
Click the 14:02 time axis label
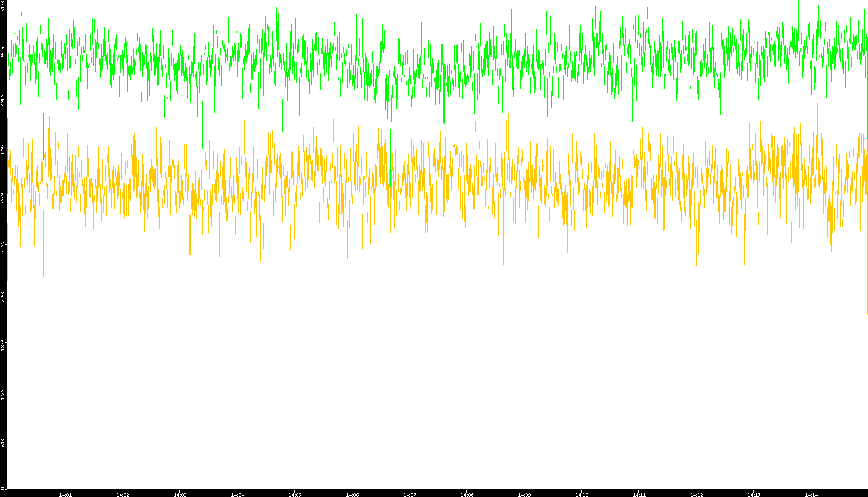[x=123, y=495]
